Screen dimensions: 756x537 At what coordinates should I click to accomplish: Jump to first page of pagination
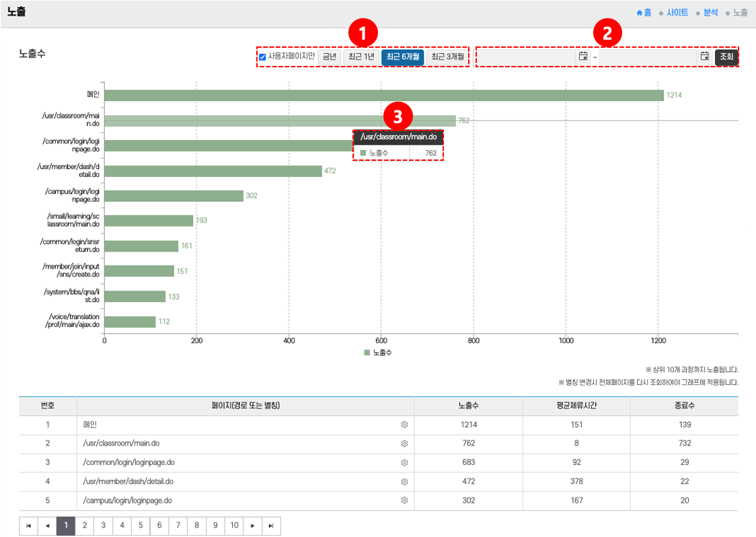(x=28, y=526)
